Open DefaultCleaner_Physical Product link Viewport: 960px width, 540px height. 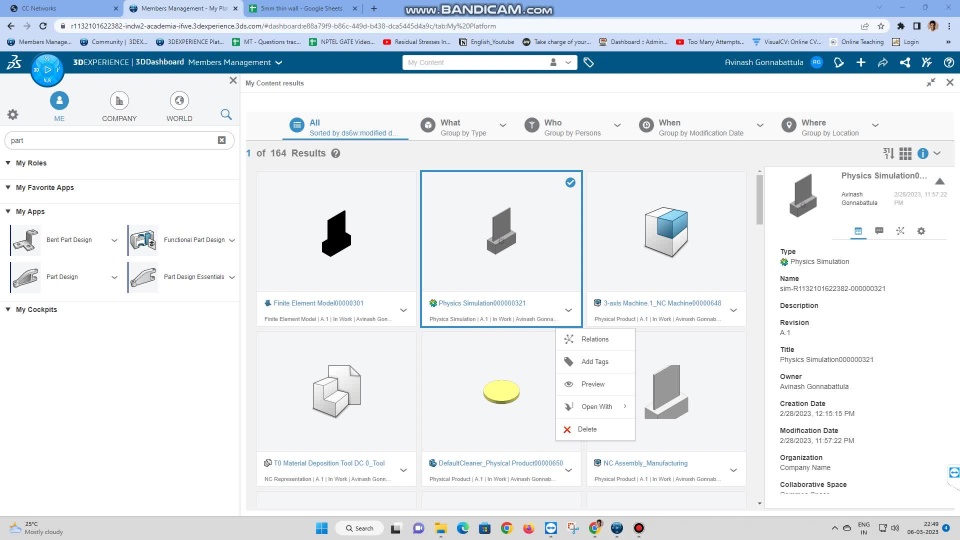(501, 463)
